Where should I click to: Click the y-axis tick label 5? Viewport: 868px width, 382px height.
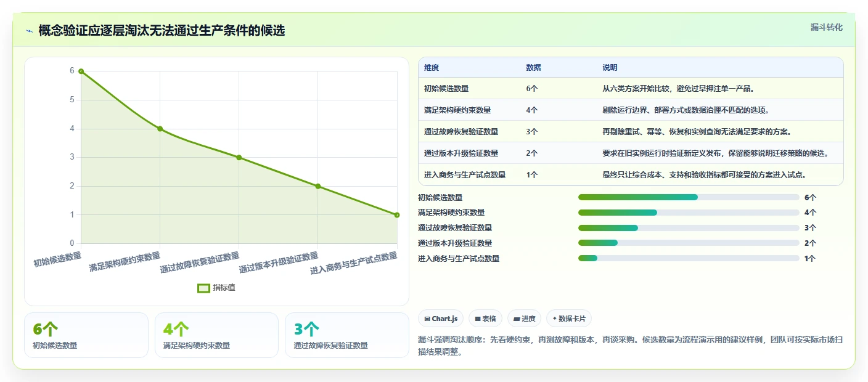pos(72,100)
